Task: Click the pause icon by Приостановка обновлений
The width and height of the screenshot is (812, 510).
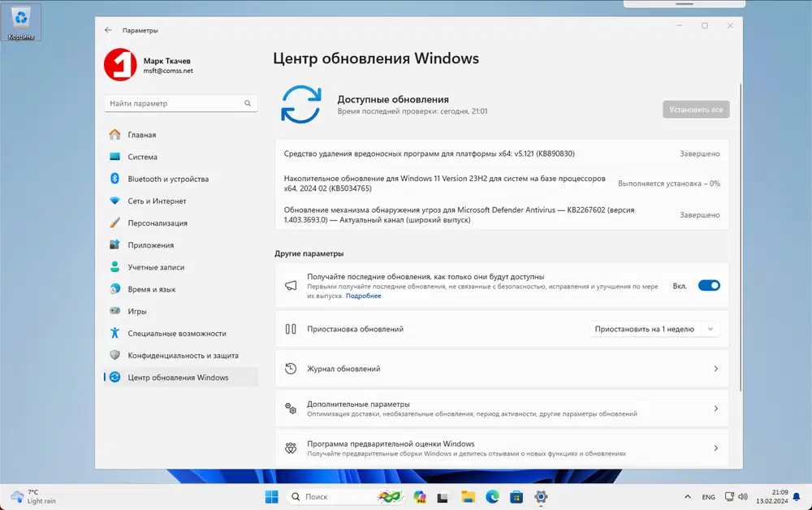Action: (x=291, y=329)
